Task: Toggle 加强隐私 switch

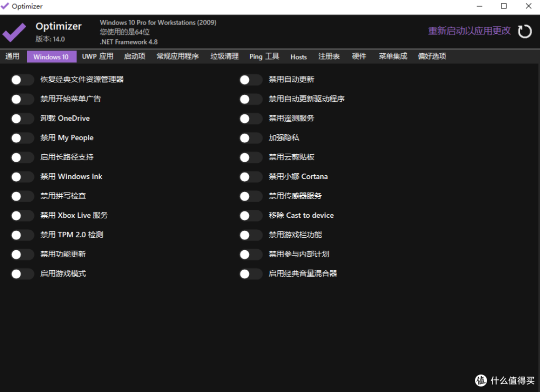Action: [x=250, y=138]
